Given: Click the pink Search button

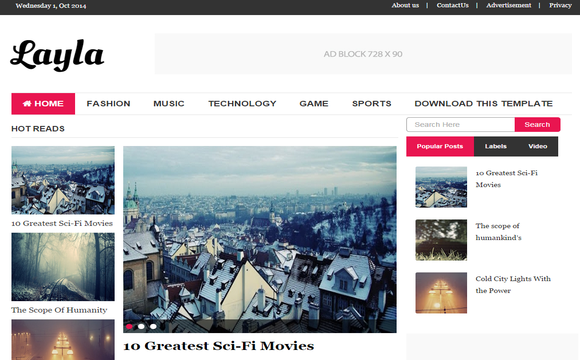Looking at the screenshot, I should [x=537, y=125].
